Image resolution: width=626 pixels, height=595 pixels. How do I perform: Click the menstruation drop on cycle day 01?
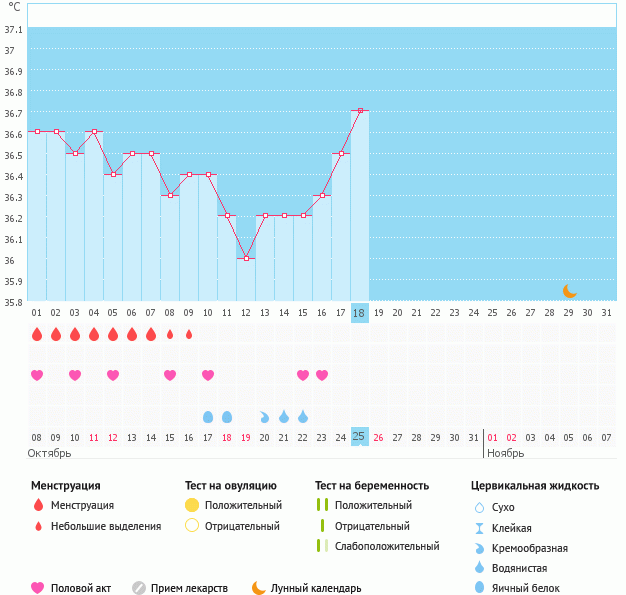coord(37,334)
